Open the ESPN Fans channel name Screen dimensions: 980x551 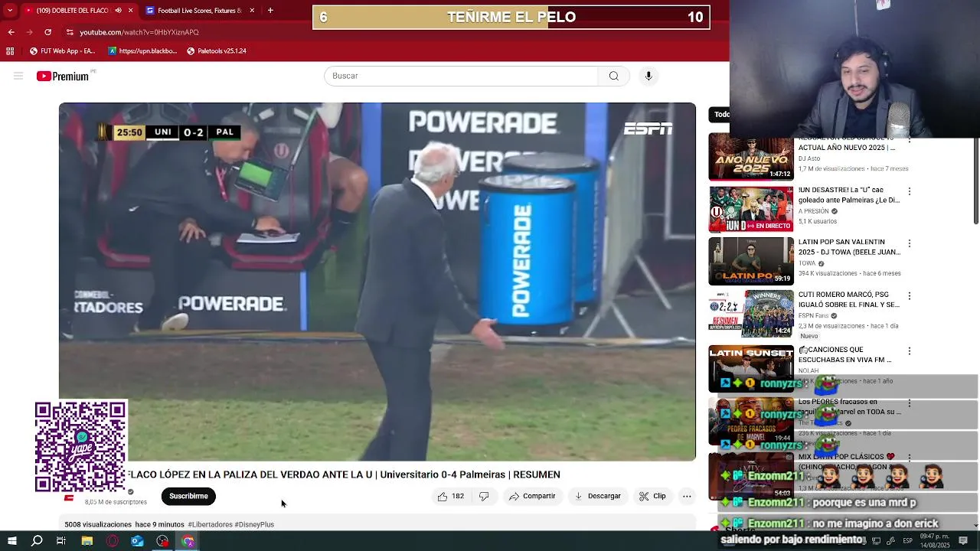pos(814,315)
